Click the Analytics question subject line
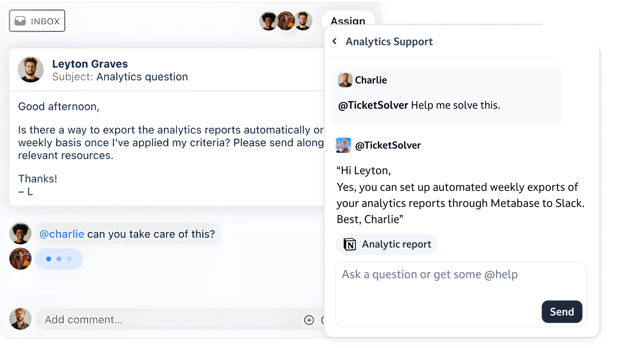The height and width of the screenshot is (348, 644). pos(120,77)
